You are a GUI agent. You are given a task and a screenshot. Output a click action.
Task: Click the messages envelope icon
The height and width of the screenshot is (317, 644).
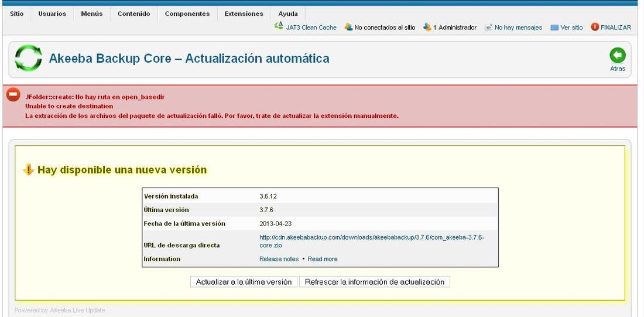(488, 28)
